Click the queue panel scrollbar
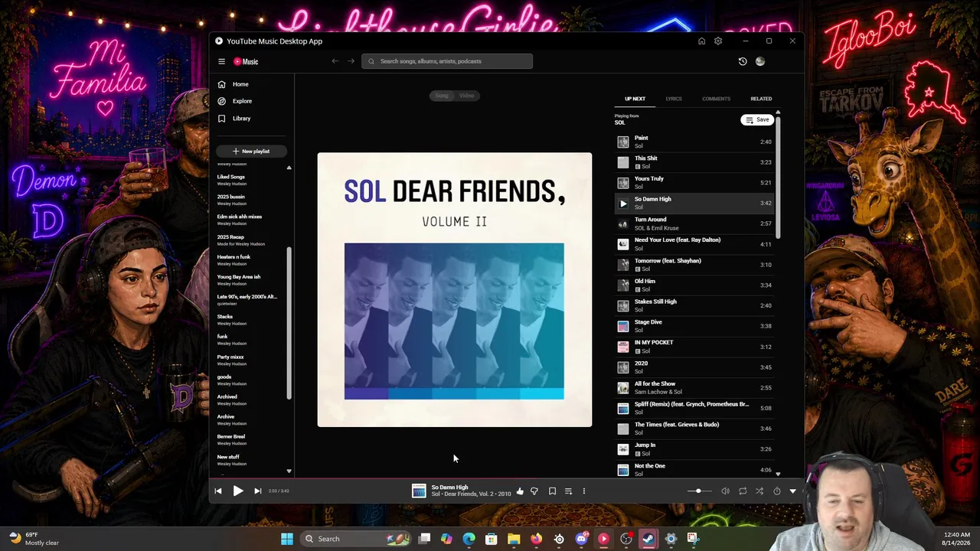This screenshot has height=551, width=980. (778, 176)
